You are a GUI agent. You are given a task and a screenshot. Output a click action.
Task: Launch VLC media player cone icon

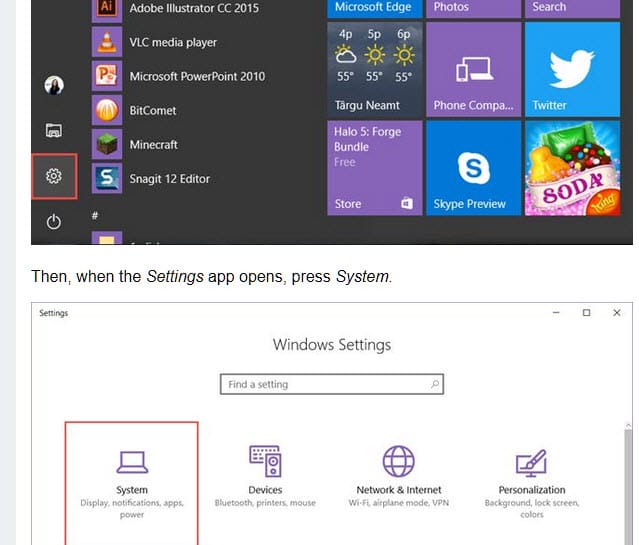pyautogui.click(x=107, y=42)
